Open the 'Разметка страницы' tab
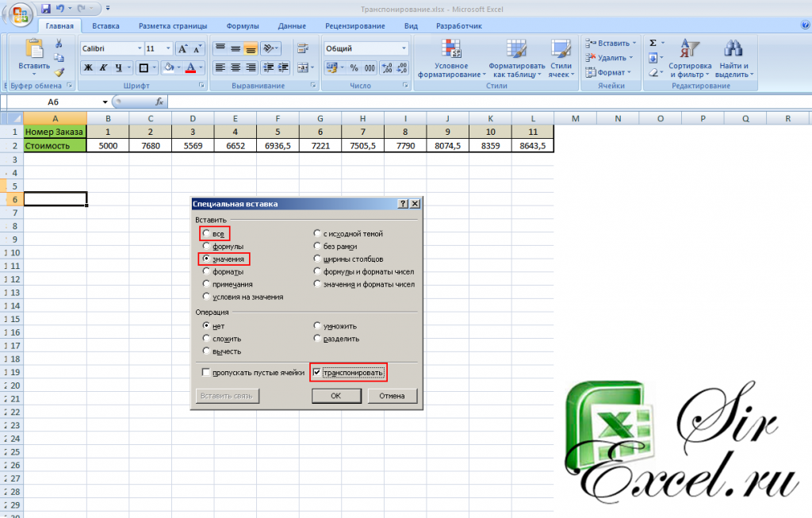 [172, 26]
